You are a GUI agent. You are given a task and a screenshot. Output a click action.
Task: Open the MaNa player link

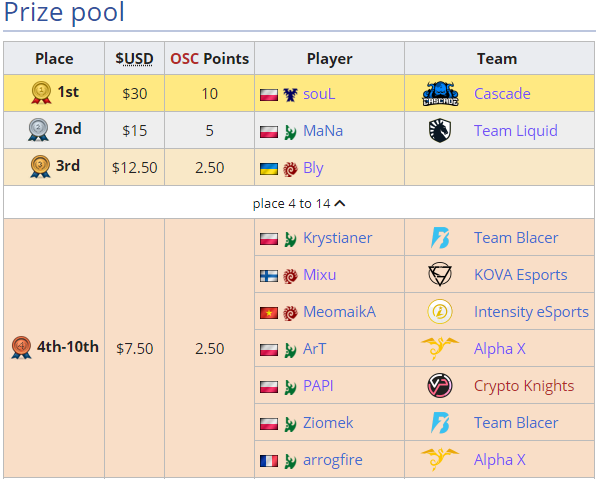tap(323, 130)
